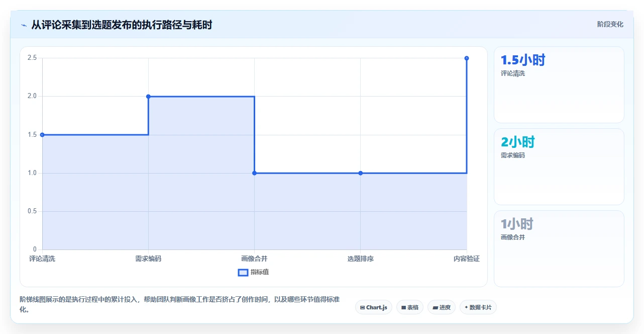
Task: Click the 表格 tag icon
Action: 403,307
